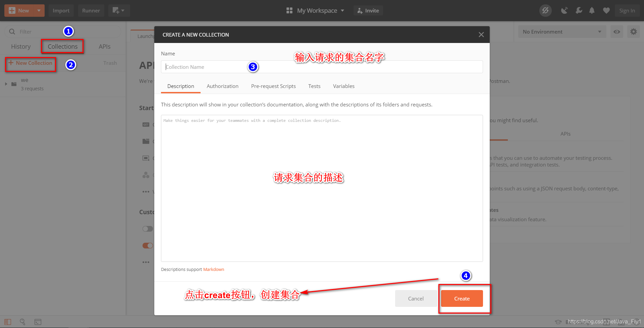Click the heart icon

click(x=606, y=10)
